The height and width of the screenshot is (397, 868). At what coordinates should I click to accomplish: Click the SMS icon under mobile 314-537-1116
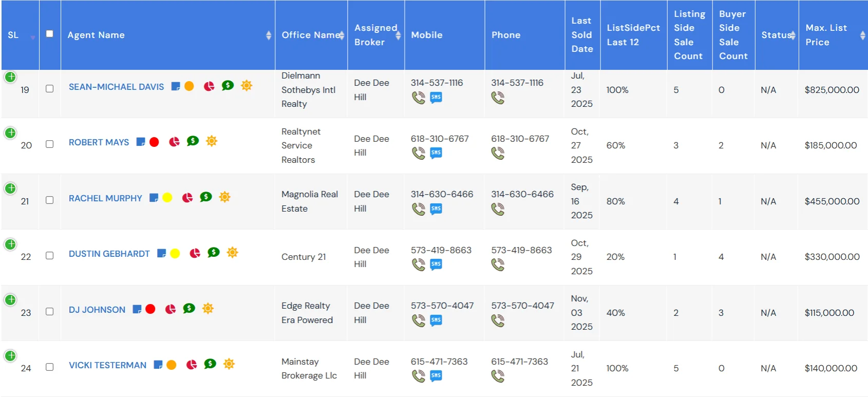click(x=436, y=98)
